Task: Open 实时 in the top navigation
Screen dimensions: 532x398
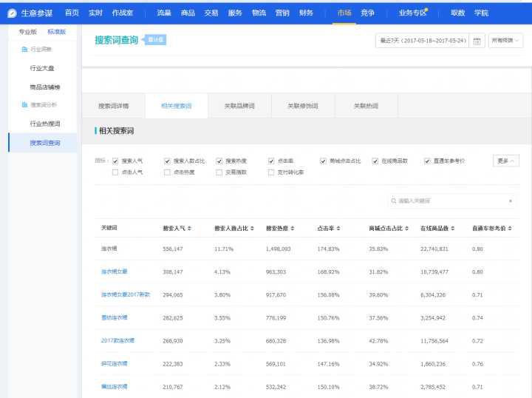Action: (x=95, y=13)
